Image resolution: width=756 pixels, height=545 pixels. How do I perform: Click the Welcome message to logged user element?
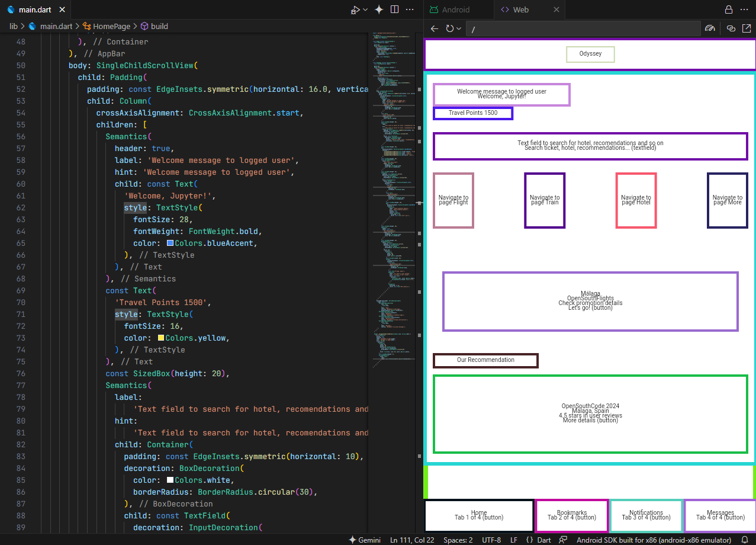point(501,95)
